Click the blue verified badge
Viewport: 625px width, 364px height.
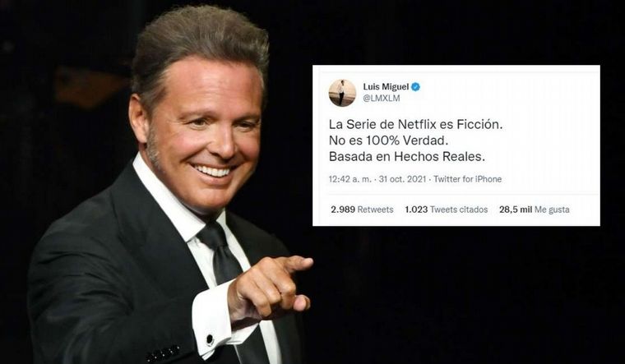415,87
